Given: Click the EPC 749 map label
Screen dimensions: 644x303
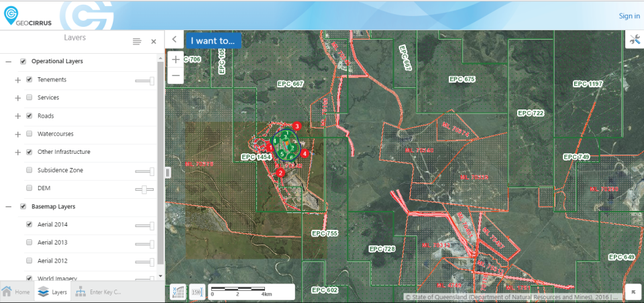Looking at the screenshot, I should click(577, 157).
